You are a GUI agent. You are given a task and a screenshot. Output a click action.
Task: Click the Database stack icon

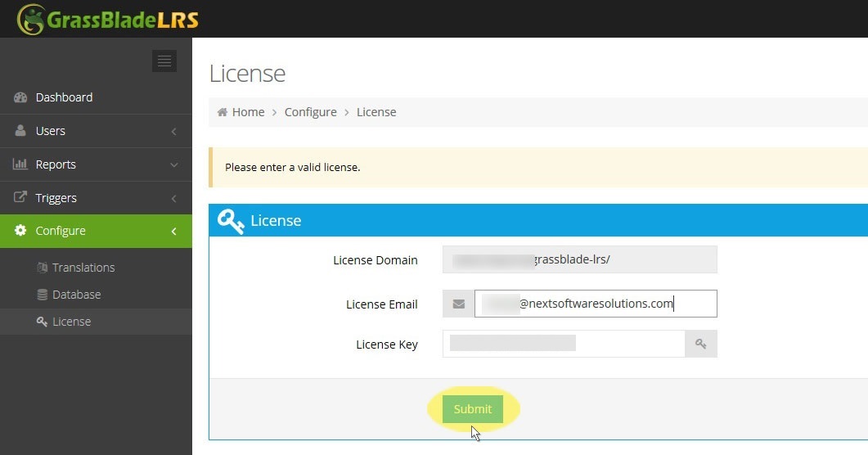tap(42, 295)
